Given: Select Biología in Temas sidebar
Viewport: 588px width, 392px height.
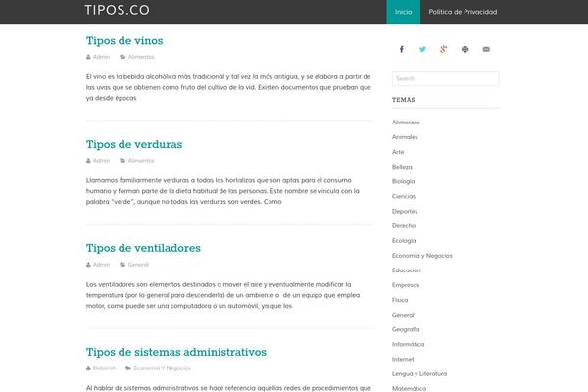Looking at the screenshot, I should (x=403, y=181).
